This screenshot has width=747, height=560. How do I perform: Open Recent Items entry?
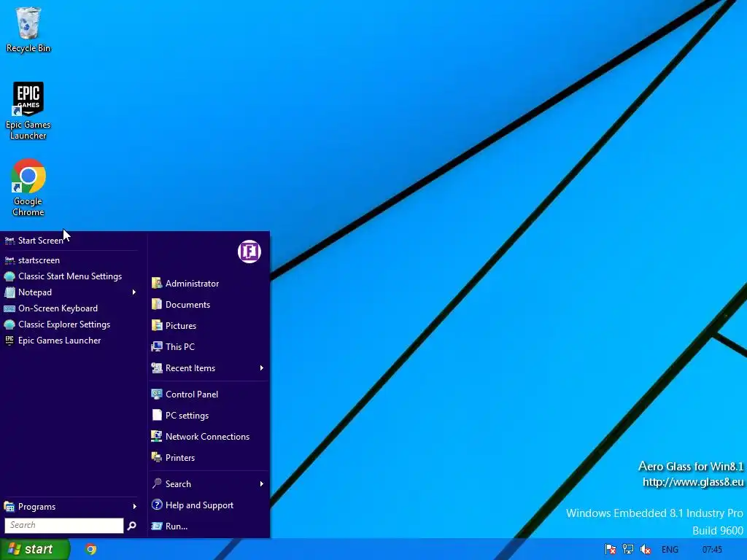coord(209,368)
